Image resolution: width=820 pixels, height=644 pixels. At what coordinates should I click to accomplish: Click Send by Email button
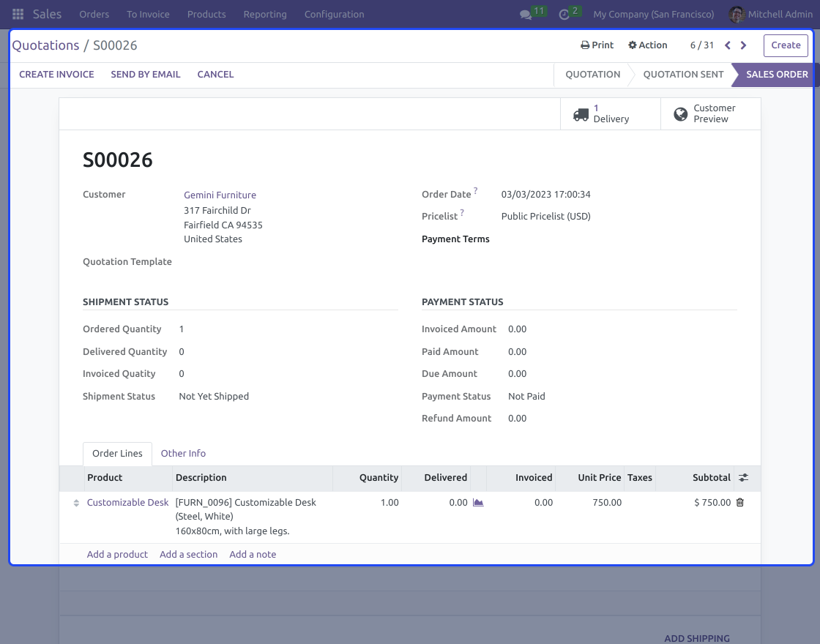[x=146, y=74]
